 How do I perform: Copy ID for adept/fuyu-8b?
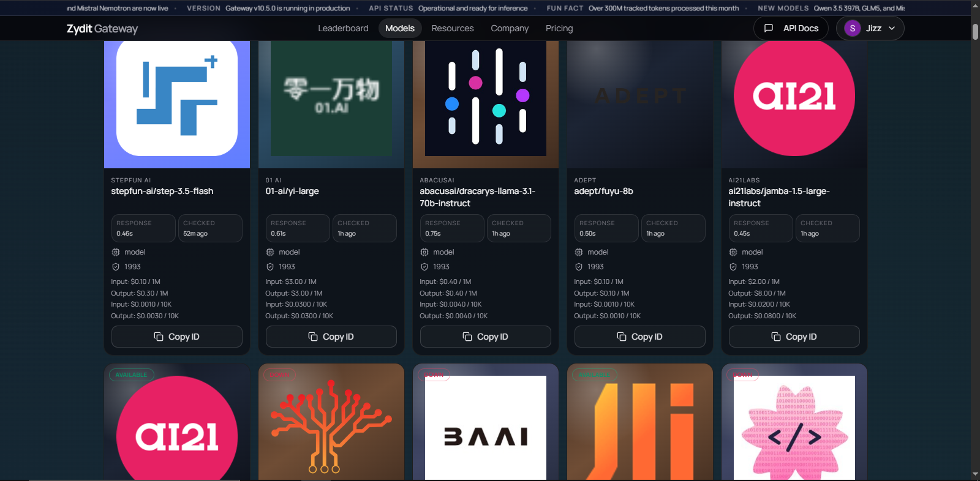point(640,337)
